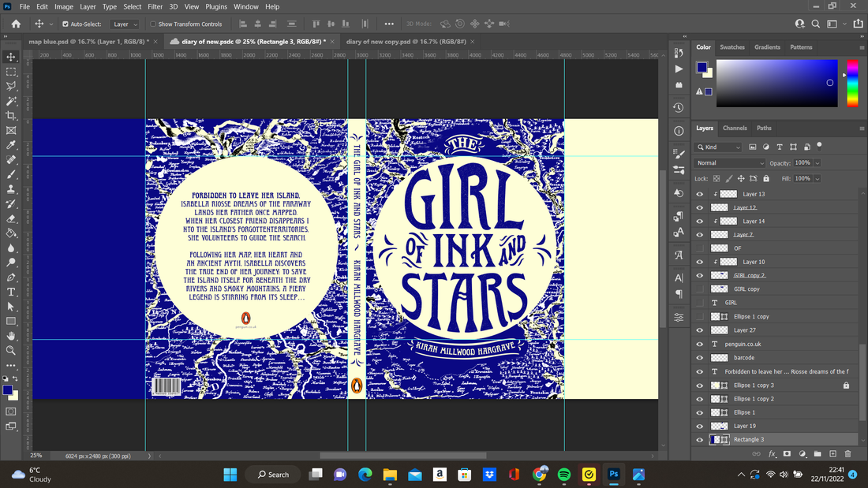
Task: Open the layer filter Kind dropdown
Action: point(719,147)
